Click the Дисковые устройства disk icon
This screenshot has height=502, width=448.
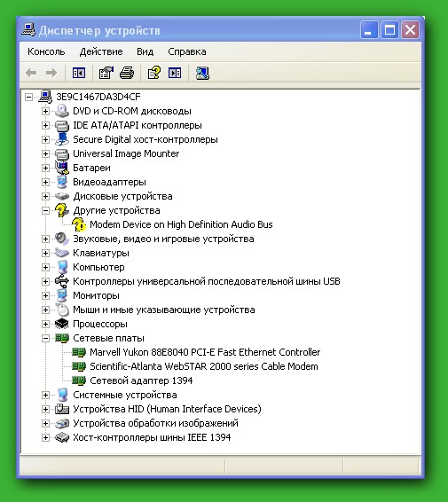62,196
